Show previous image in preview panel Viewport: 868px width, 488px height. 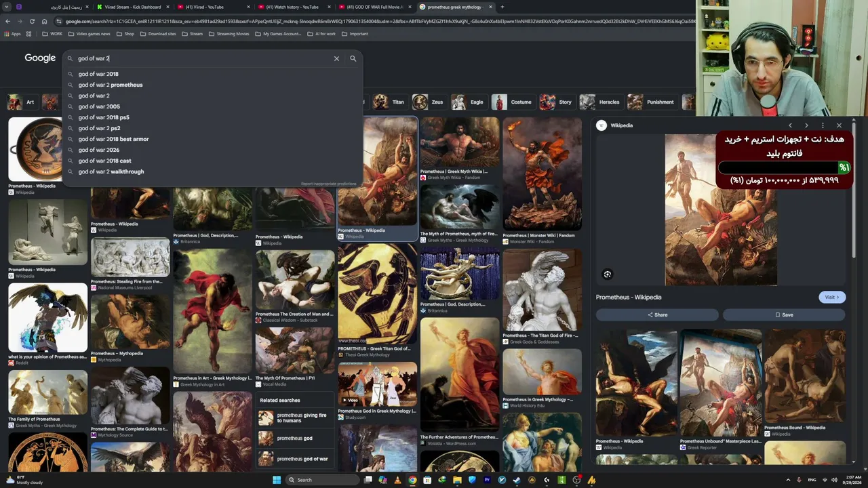790,125
